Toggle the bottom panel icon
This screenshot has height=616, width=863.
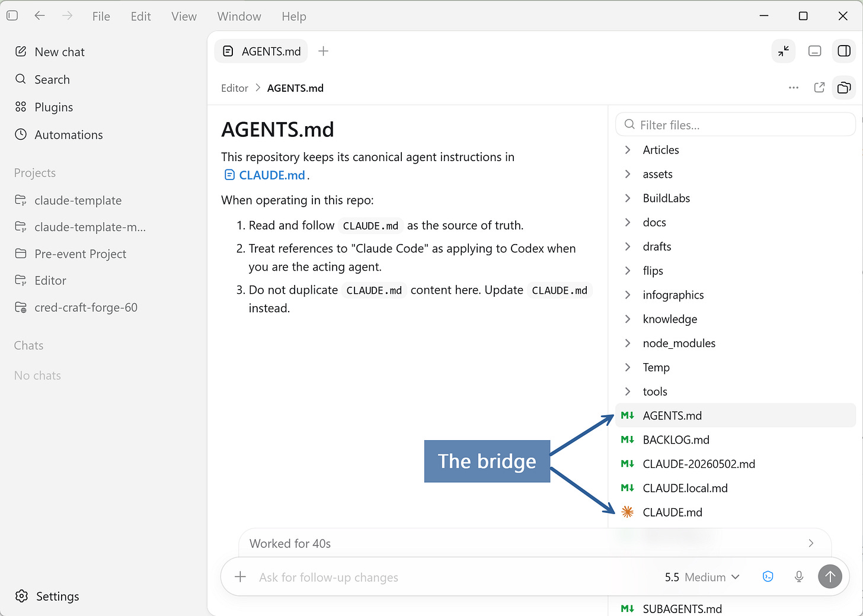point(815,52)
